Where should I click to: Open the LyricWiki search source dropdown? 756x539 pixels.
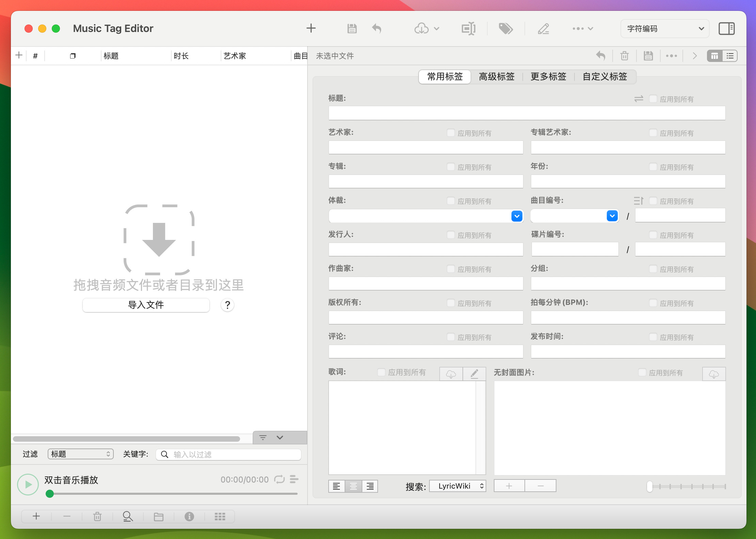tap(457, 486)
